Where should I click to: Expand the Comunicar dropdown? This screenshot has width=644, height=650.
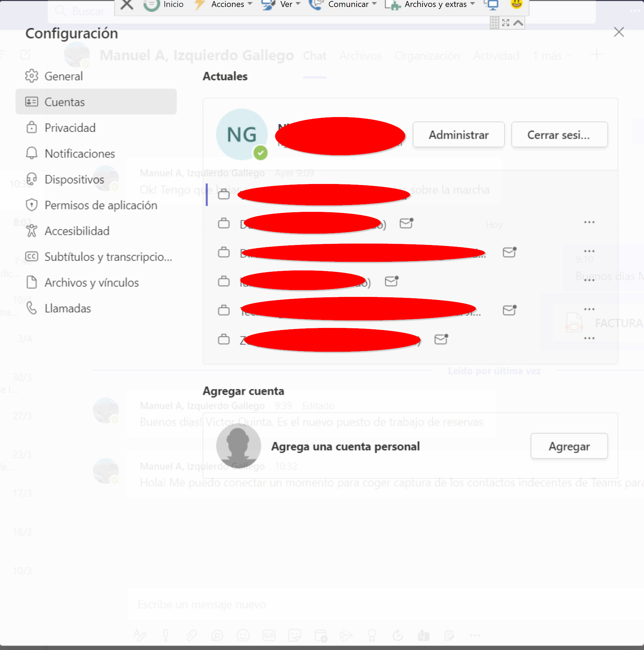343,5
